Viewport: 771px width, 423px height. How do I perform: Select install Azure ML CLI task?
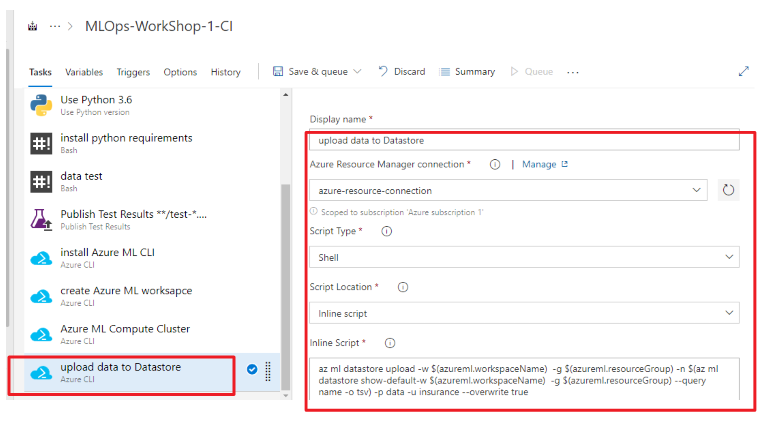click(x=152, y=258)
